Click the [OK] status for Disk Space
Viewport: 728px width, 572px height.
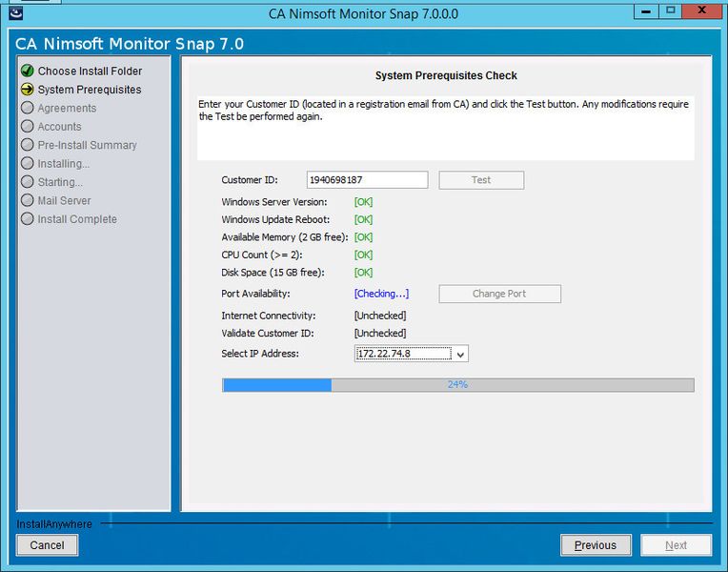(x=364, y=273)
